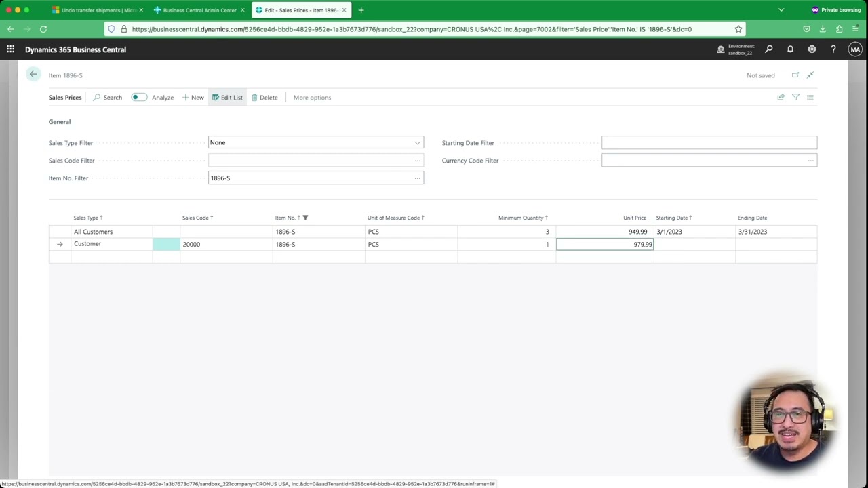Open the app launcher waffle menu

pos(10,49)
